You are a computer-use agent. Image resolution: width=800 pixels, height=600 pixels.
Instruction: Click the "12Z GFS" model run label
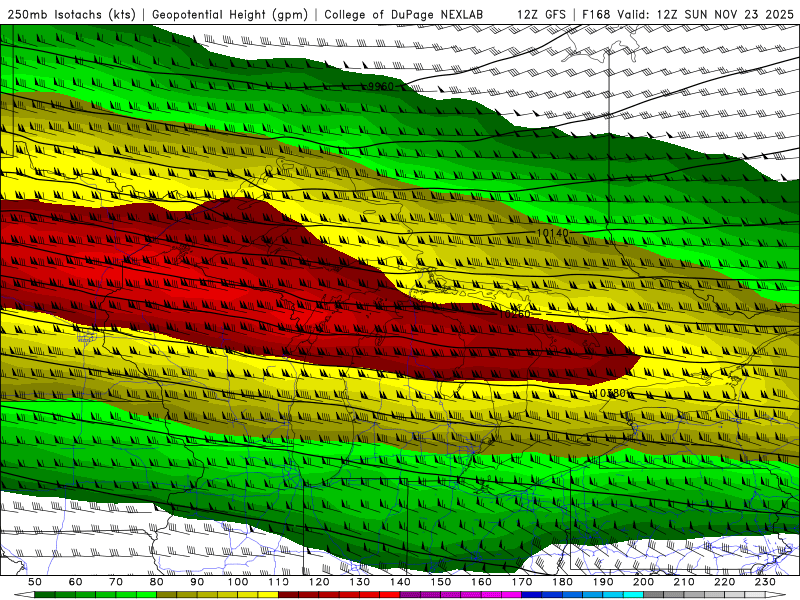[x=541, y=15]
